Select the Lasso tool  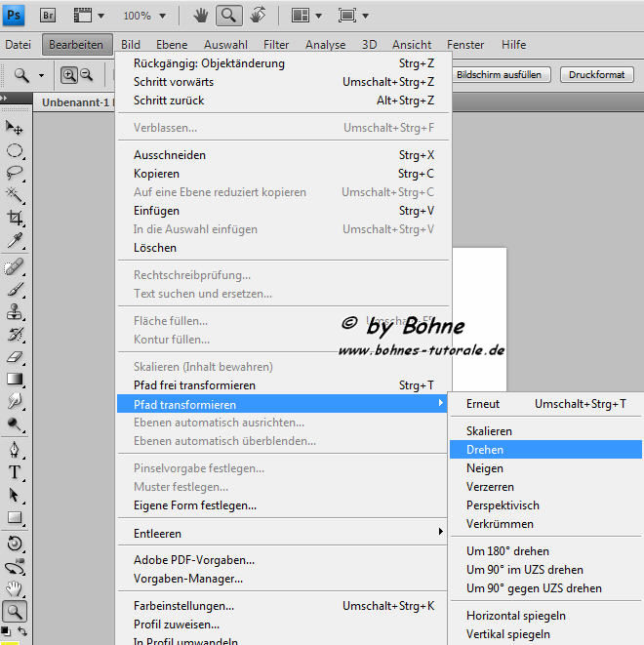16,173
